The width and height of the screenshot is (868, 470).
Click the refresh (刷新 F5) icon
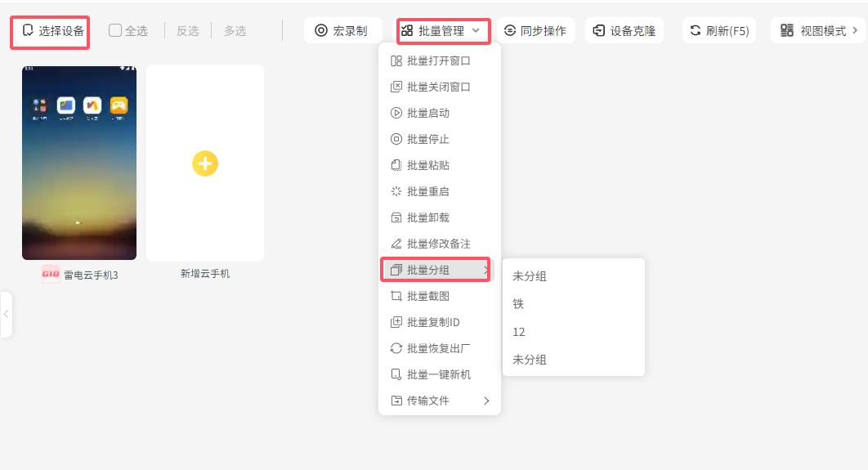coord(696,31)
